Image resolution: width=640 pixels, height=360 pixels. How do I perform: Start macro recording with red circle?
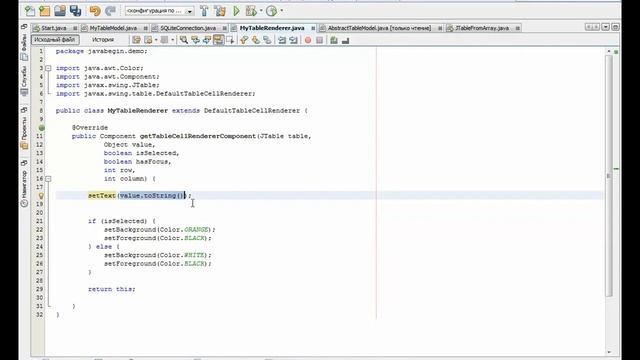click(x=308, y=40)
